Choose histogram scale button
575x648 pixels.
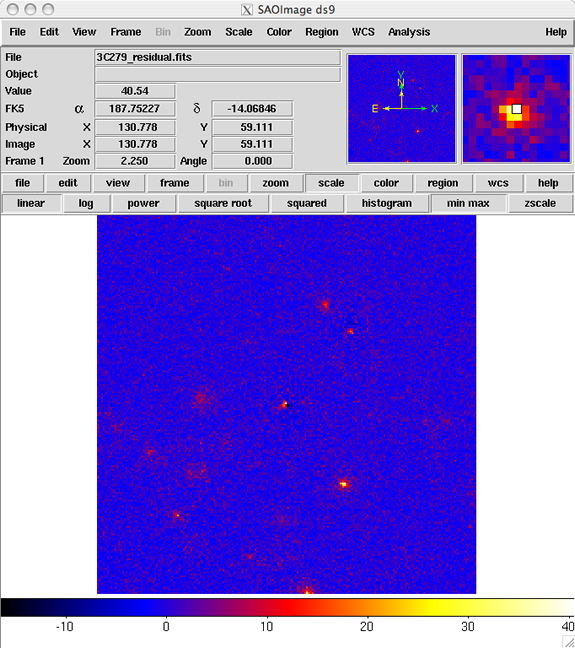pyautogui.click(x=387, y=203)
